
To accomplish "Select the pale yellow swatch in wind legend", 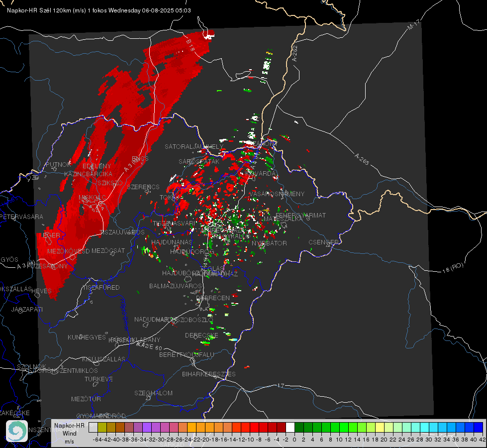I will coord(380,427).
